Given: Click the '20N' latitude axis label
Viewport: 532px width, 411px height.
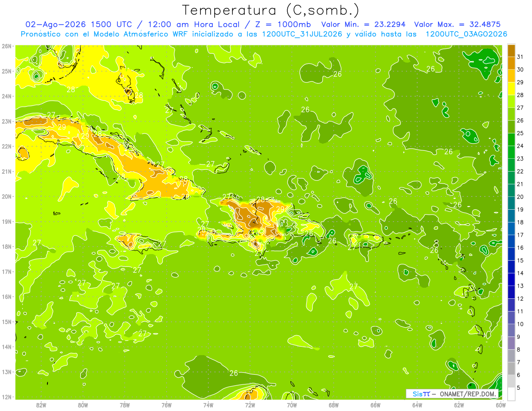Looking at the screenshot, I should [x=6, y=196].
